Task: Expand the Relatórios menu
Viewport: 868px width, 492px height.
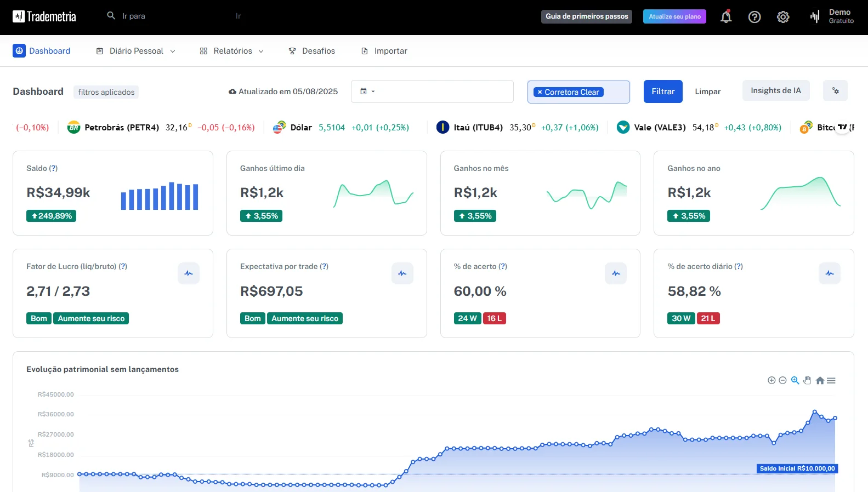Action: 232,51
